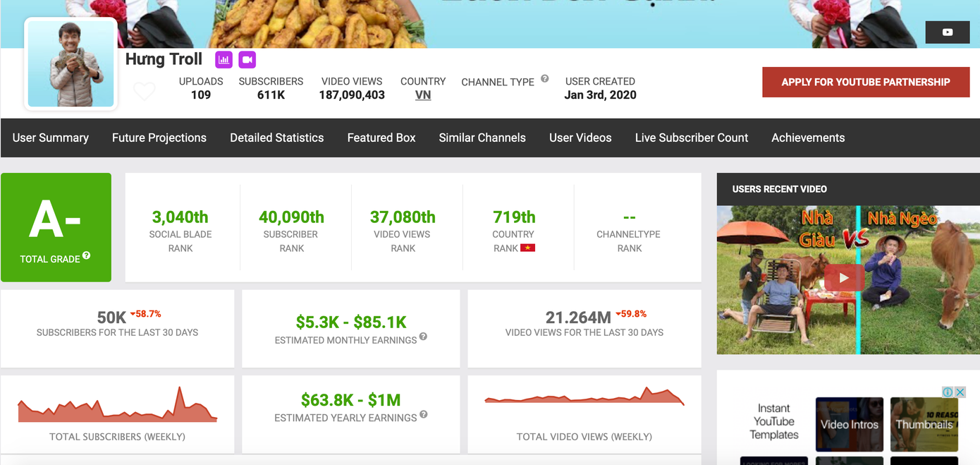This screenshot has height=465, width=980.
Task: Click Apply for YouTube Partnership button
Action: click(x=865, y=82)
